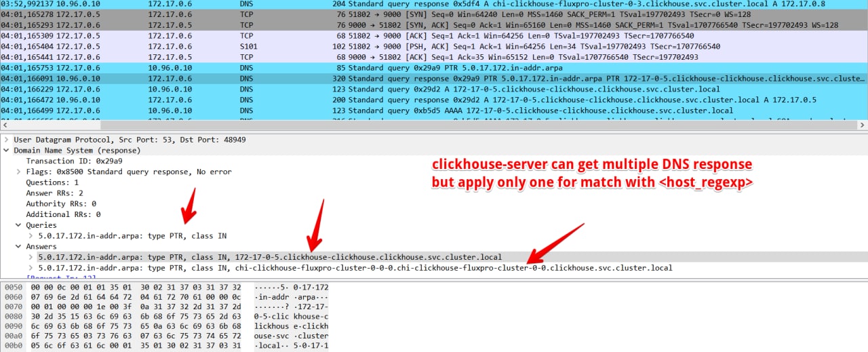Select the TCP SYN packet 51802 → 9000
This screenshot has height=352, width=868.
coord(434,14)
